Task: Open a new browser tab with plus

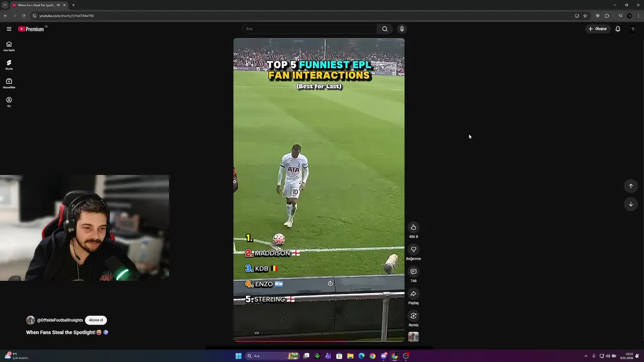Action: click(x=73, y=5)
